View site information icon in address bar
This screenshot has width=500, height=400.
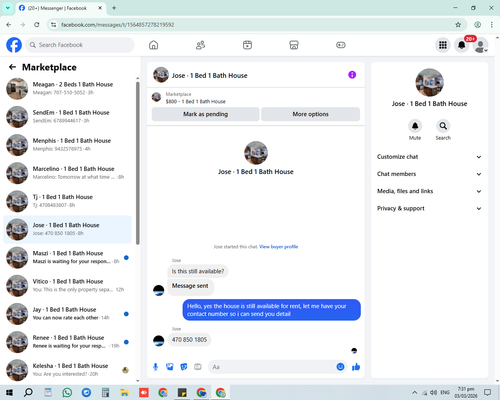53,25
